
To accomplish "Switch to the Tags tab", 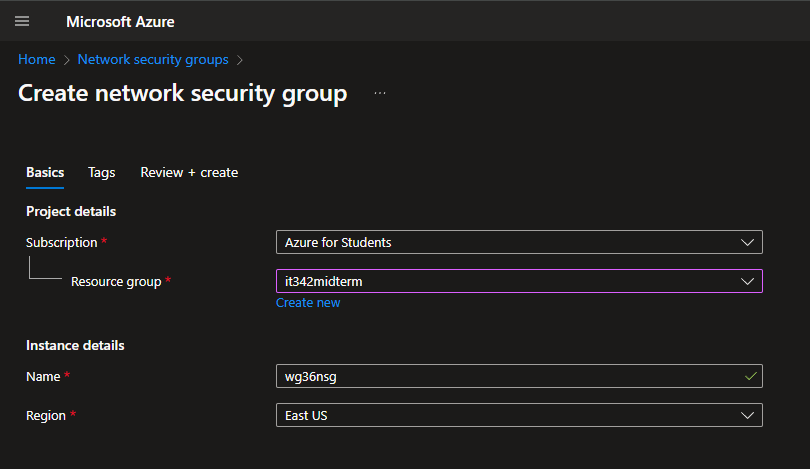I will coord(101,172).
